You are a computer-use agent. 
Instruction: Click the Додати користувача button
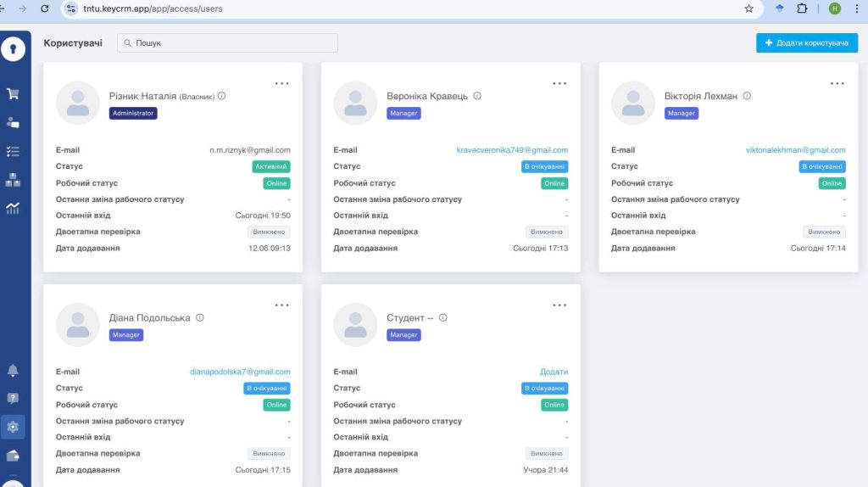coord(806,42)
